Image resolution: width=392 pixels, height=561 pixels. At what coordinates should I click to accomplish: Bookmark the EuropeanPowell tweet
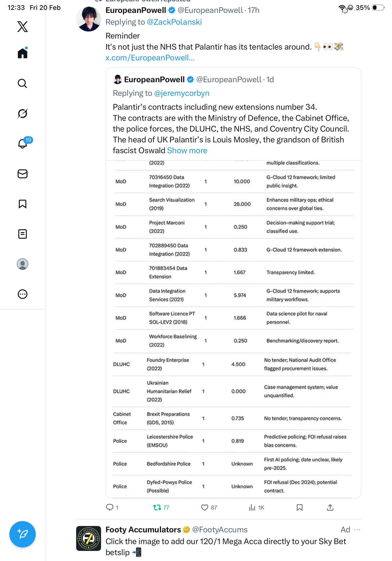[299, 507]
